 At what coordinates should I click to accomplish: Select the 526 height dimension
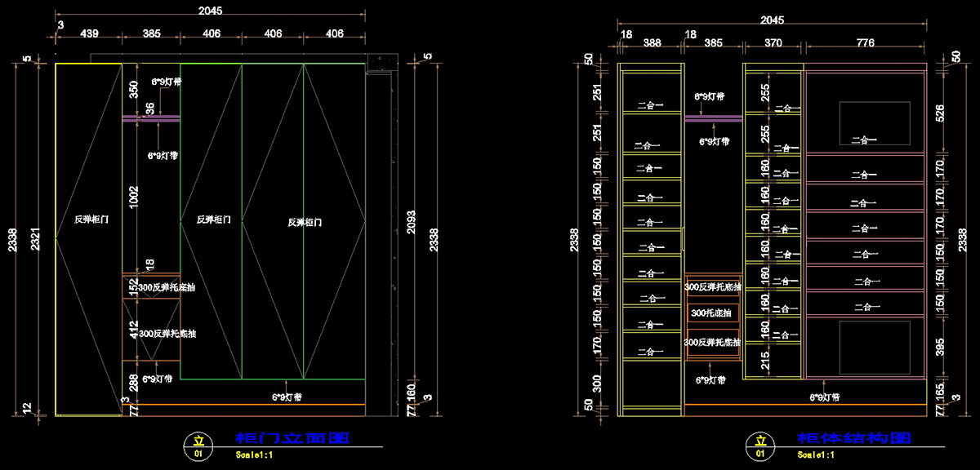(x=939, y=113)
